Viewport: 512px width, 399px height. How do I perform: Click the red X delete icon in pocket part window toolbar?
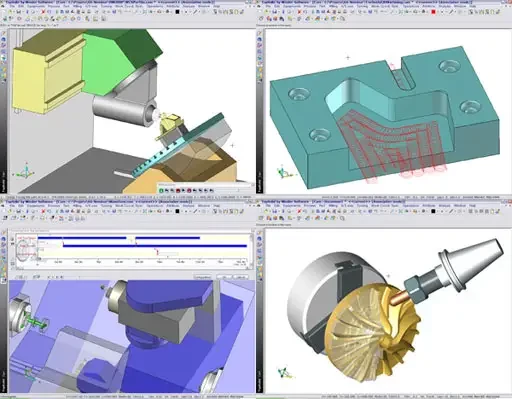click(x=299, y=12)
